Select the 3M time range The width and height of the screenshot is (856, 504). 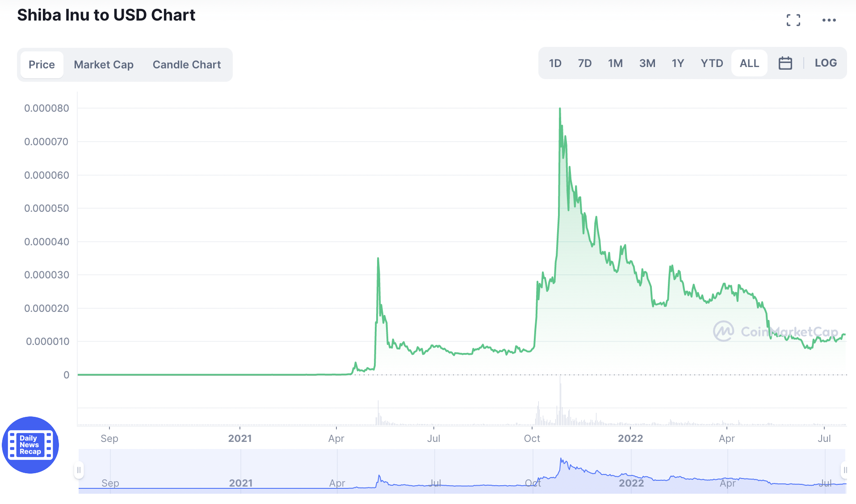pos(647,63)
